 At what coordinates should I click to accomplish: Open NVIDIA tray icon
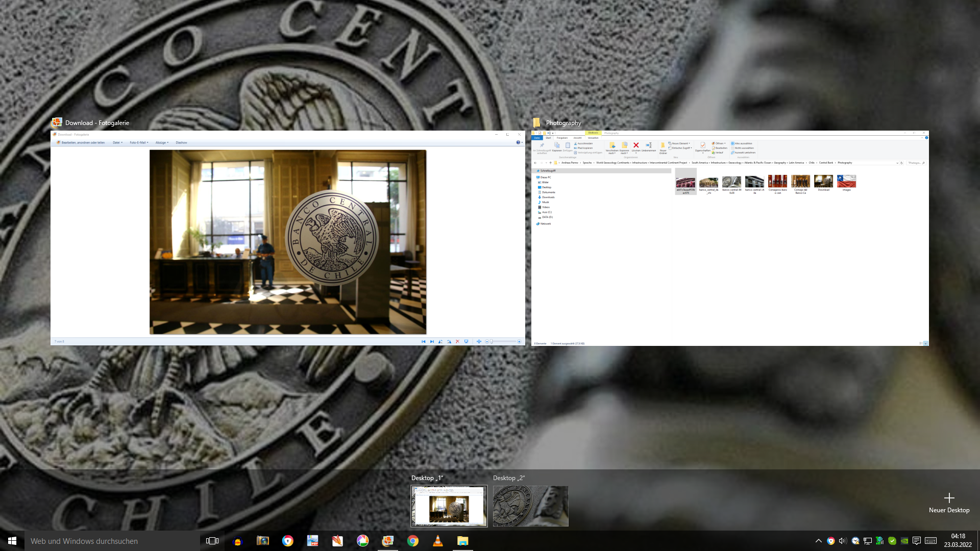[x=904, y=541]
